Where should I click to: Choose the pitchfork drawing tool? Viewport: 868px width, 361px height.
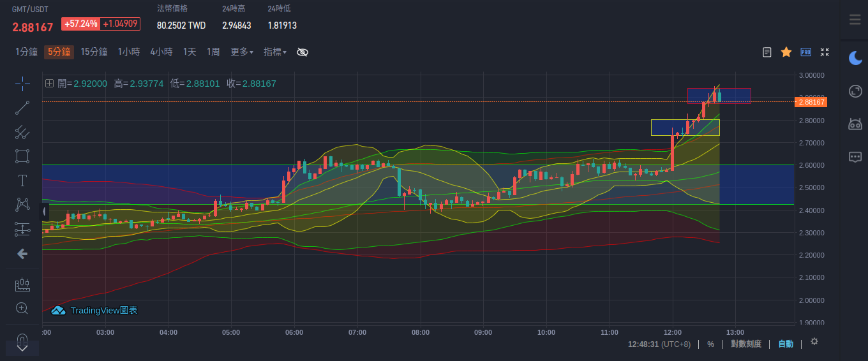22,132
